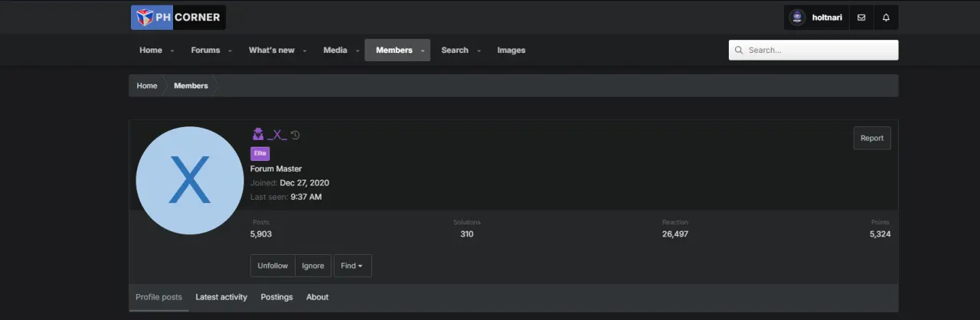Viewport: 980px width, 320px height.
Task: Open What's new in navigation
Action: pyautogui.click(x=272, y=50)
